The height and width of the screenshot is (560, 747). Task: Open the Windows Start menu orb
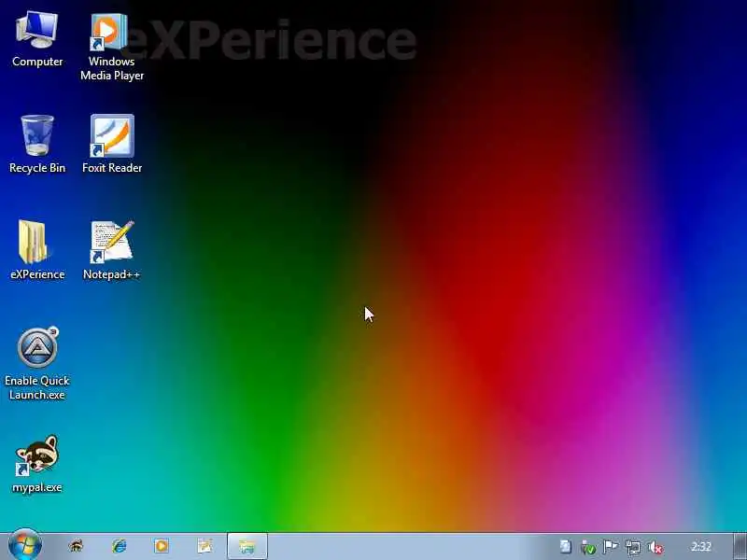[x=25, y=545]
